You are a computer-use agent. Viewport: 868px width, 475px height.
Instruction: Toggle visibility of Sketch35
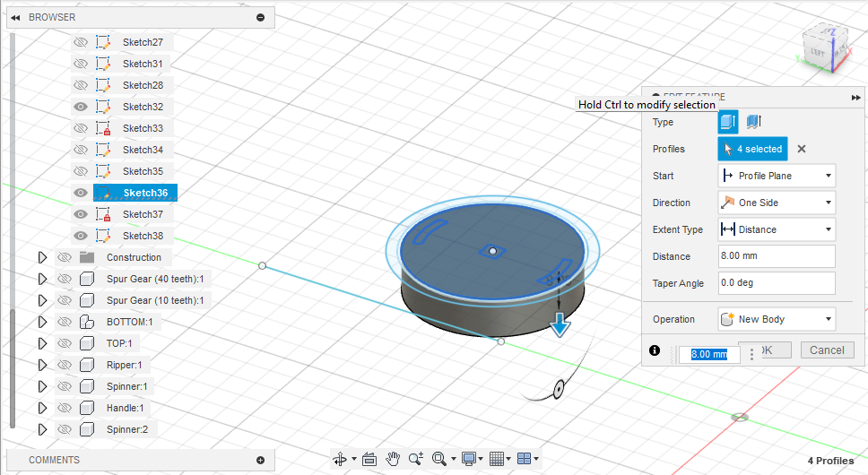(x=81, y=171)
